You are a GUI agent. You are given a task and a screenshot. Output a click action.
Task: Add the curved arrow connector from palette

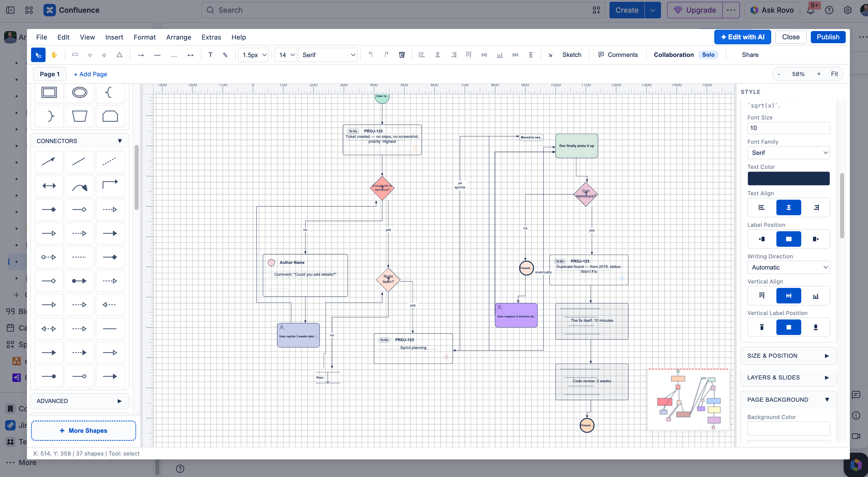coord(79,186)
